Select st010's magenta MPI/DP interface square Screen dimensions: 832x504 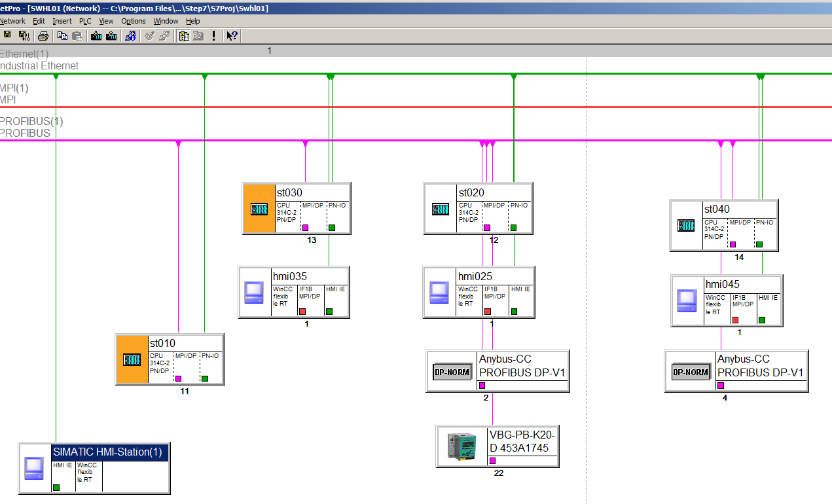178,378
